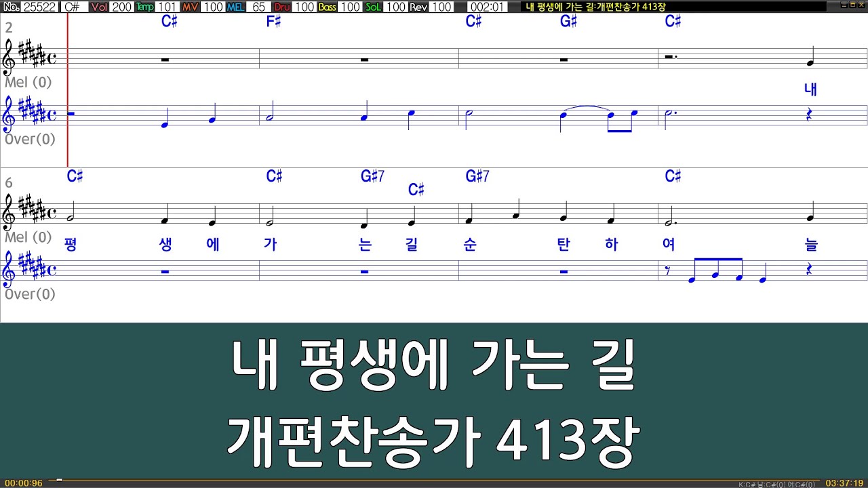868x488 pixels.
Task: Click the lyric syllable 평
Action: click(71, 245)
